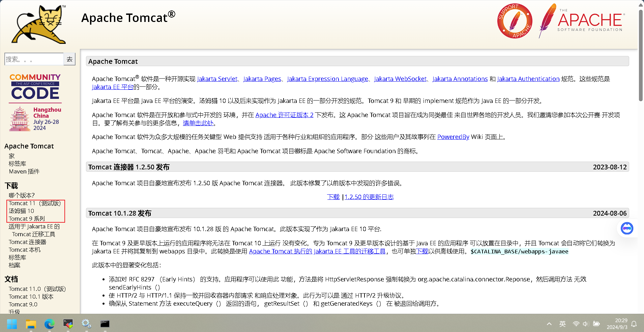Open the notification bell icon
644x332 pixels.
tap(634, 324)
